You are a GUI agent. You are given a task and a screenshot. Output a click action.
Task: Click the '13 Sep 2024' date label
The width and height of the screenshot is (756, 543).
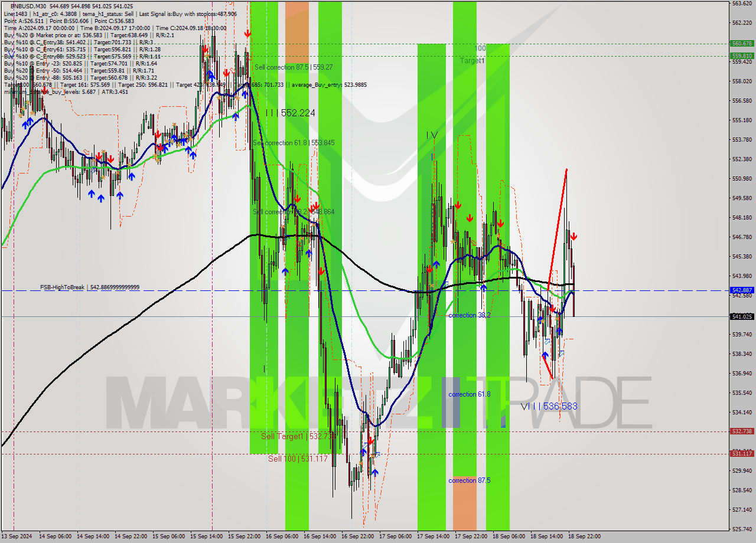point(17,537)
